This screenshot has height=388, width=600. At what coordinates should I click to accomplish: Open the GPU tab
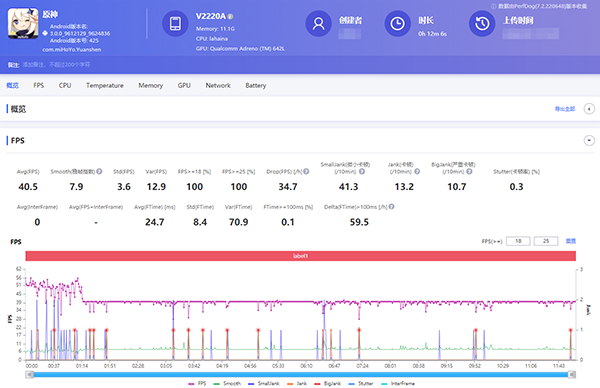tap(184, 85)
